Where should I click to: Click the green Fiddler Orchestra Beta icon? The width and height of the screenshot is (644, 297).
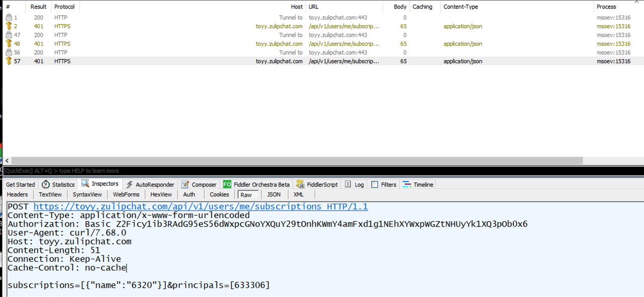(x=227, y=184)
